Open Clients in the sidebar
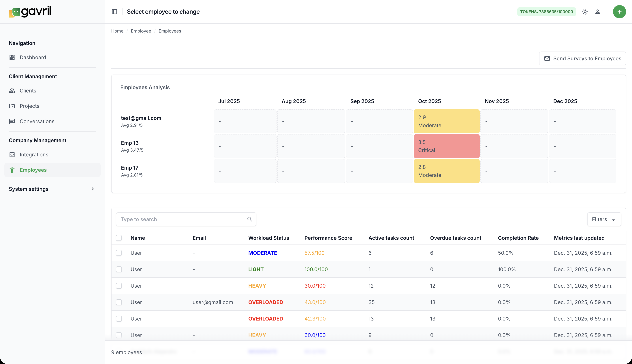 [28, 91]
